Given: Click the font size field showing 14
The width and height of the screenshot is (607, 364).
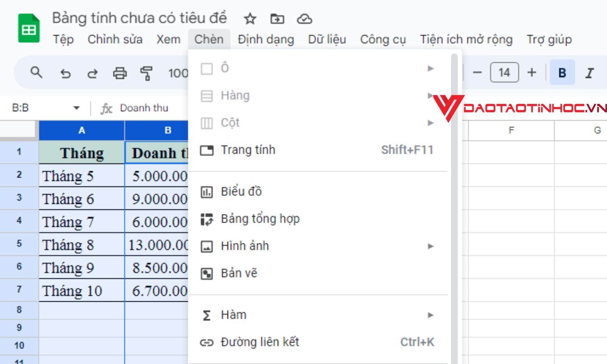Looking at the screenshot, I should point(504,72).
